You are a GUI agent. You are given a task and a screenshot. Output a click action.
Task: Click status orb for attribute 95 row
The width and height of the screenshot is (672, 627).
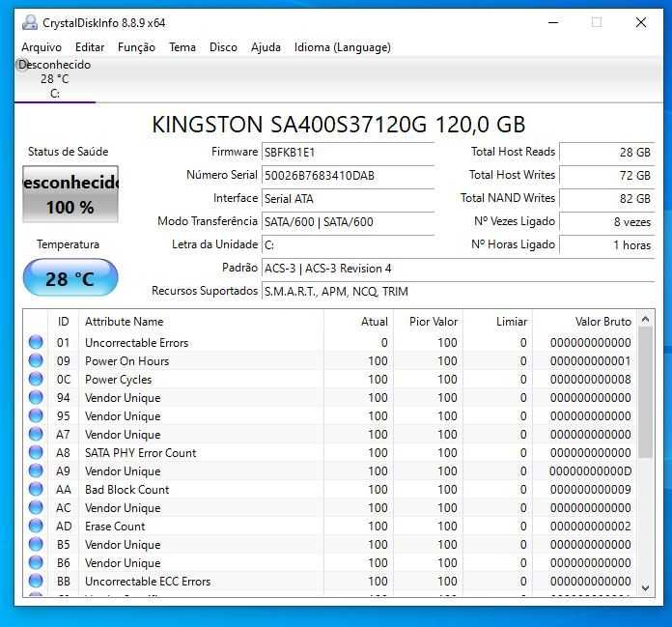[x=36, y=415]
